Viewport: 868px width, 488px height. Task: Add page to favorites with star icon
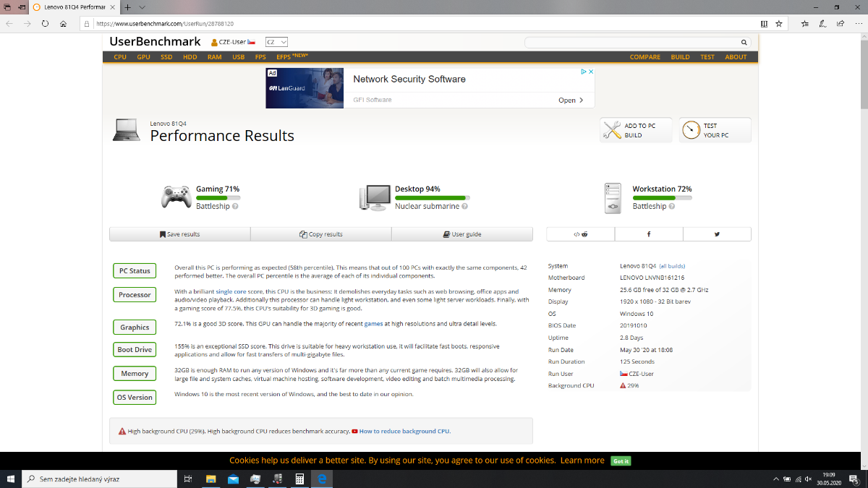pos(778,23)
